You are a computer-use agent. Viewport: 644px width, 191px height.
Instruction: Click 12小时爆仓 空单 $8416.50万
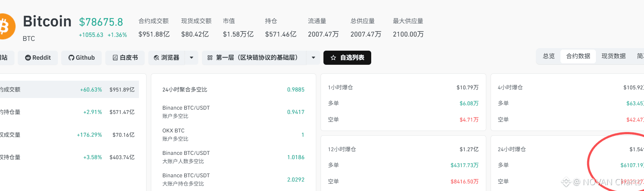point(465,181)
